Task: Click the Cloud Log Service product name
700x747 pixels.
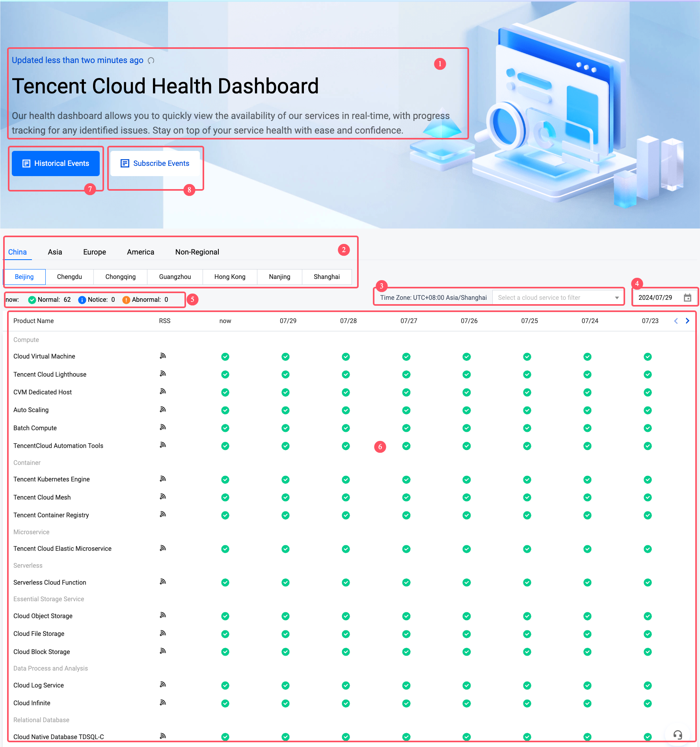Action: [x=39, y=686]
